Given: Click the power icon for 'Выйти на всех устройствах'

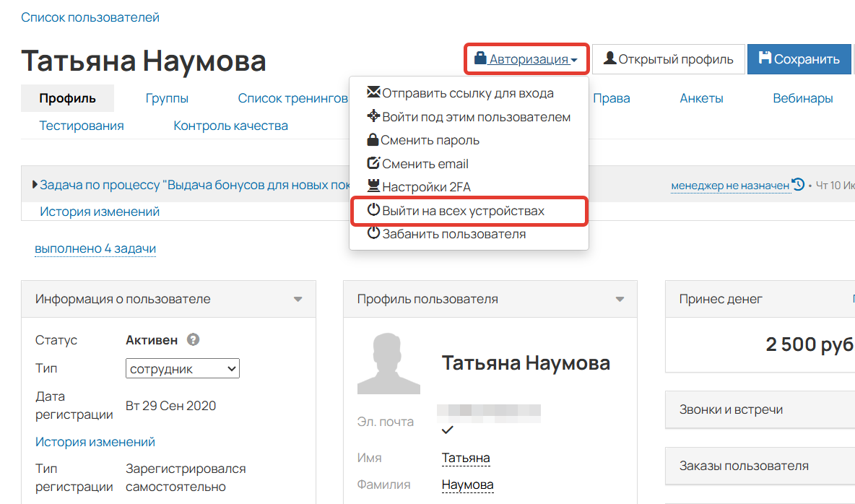Looking at the screenshot, I should pos(373,210).
